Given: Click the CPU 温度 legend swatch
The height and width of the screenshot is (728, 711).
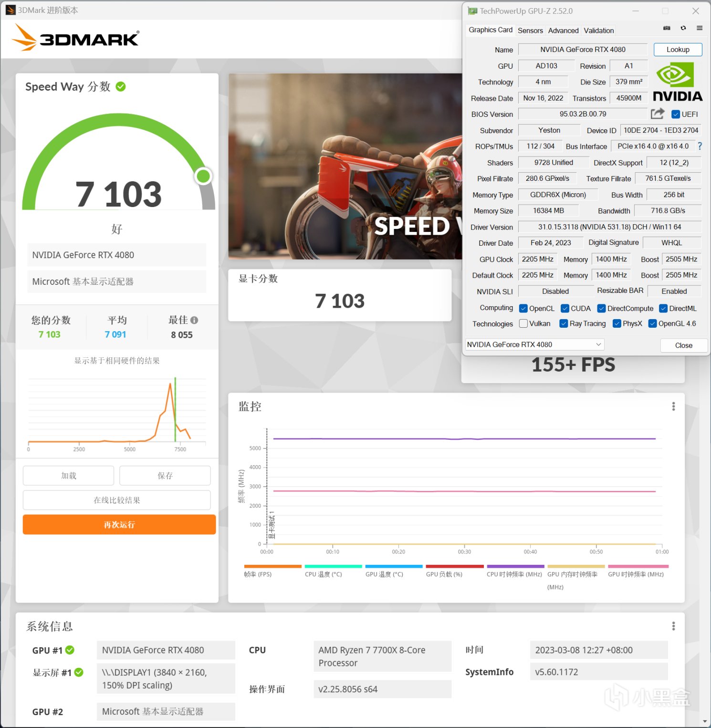Looking at the screenshot, I should [x=333, y=566].
